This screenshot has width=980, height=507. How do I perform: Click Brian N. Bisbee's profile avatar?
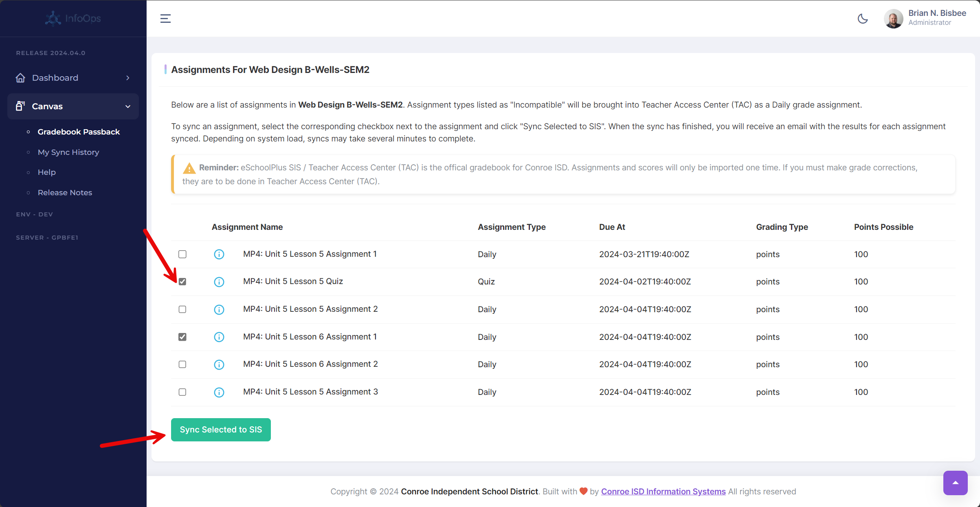click(893, 18)
